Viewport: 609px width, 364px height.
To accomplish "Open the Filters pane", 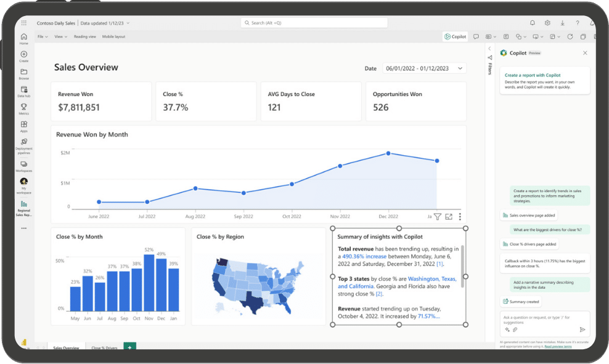I will pyautogui.click(x=490, y=65).
